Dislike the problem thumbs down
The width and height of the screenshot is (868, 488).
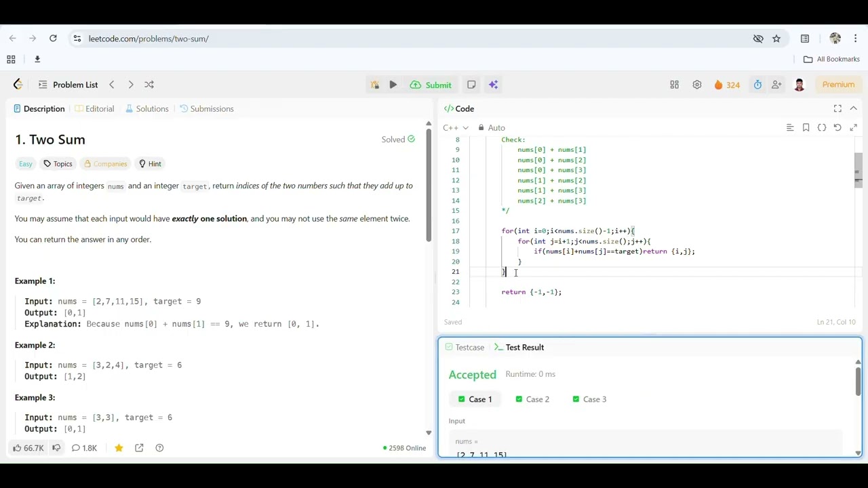point(57,448)
